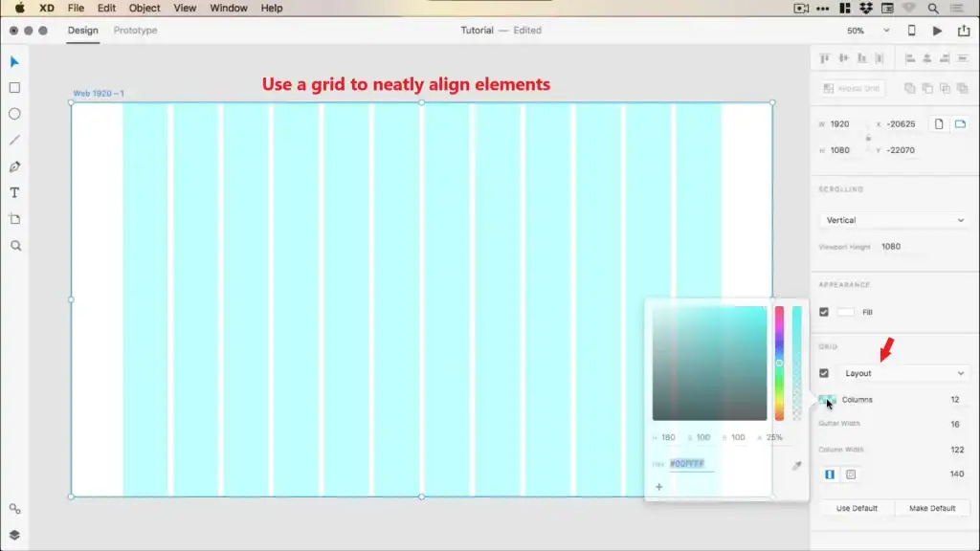The height and width of the screenshot is (551, 980).
Task: Open the Object menu
Action: tap(145, 8)
